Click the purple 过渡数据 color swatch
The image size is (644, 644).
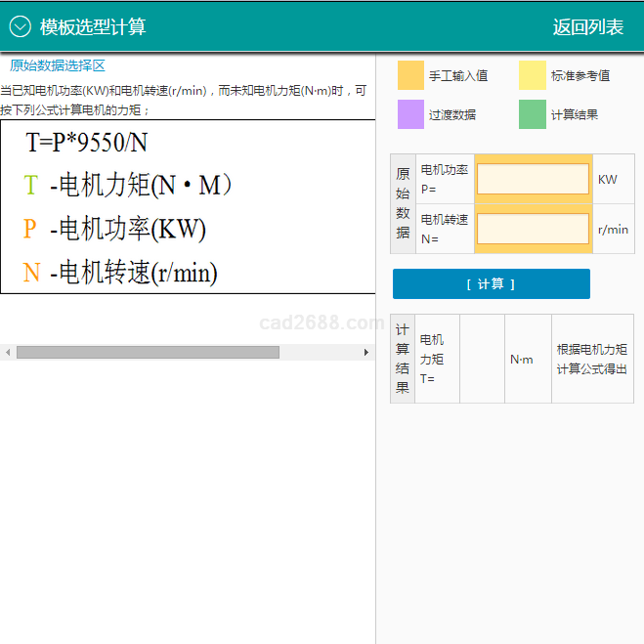pyautogui.click(x=410, y=114)
